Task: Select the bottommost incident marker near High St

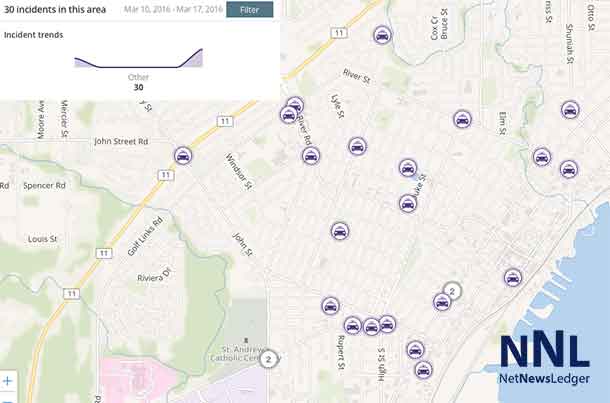Action: tap(423, 370)
